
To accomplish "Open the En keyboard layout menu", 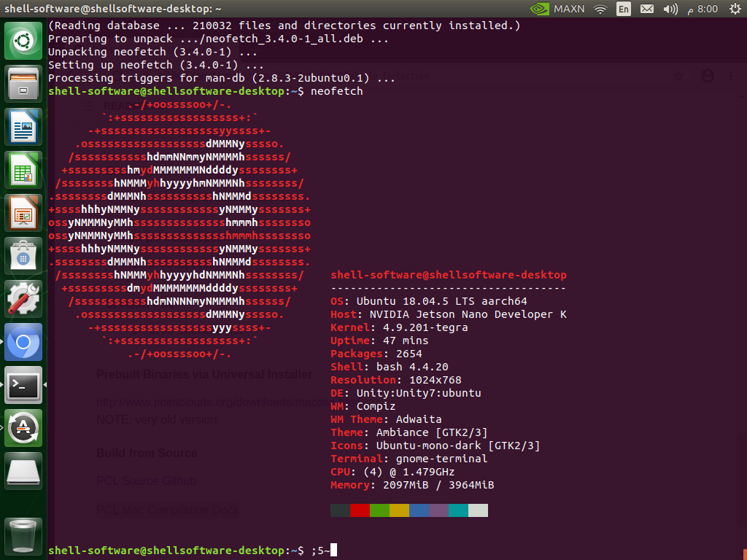I will (624, 9).
